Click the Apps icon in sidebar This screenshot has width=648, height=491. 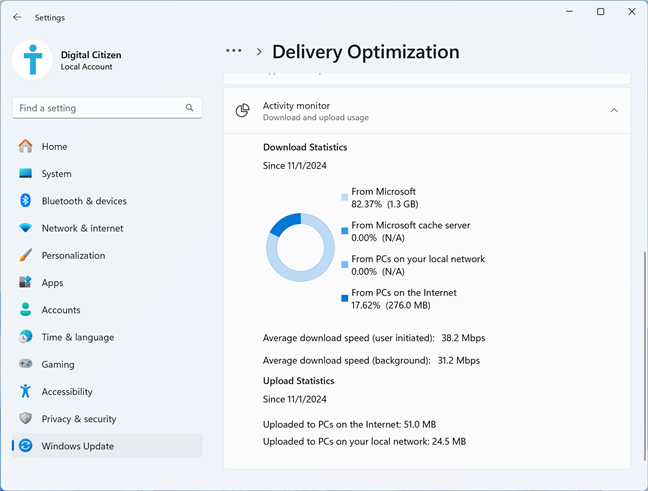(x=25, y=282)
